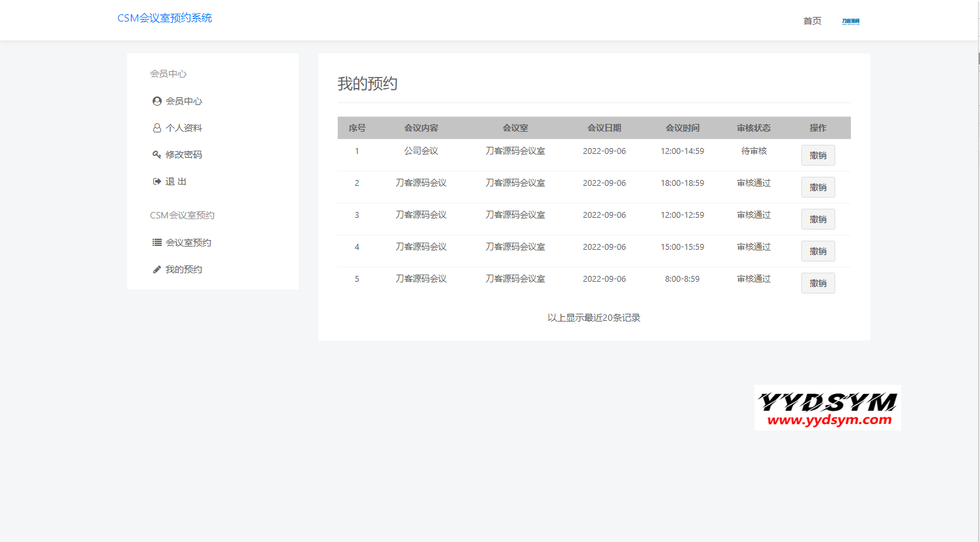The height and width of the screenshot is (542, 980).
Task: Click the 审核状态 column header
Action: 754,128
